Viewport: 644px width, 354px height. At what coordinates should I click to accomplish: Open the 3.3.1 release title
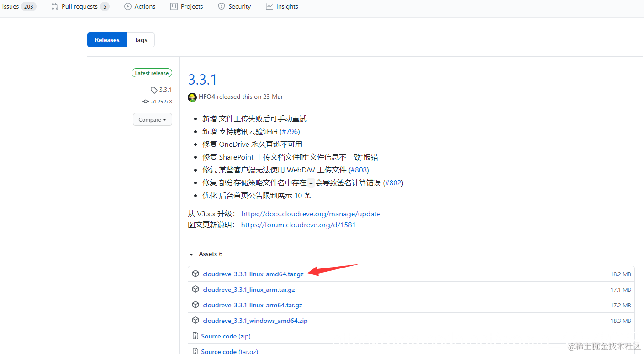202,80
